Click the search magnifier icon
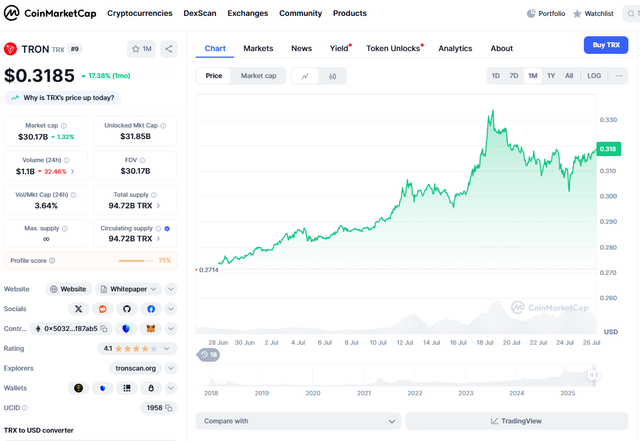The image size is (640, 441). point(631,13)
